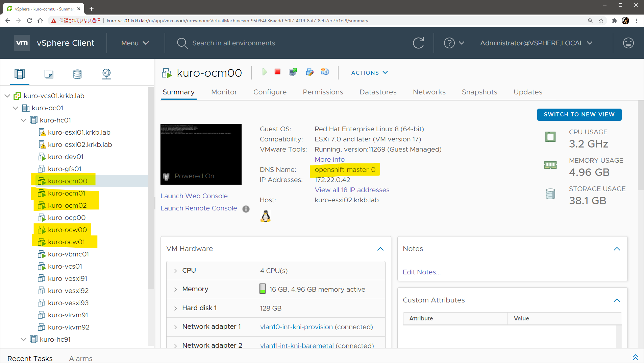The width and height of the screenshot is (644, 363).
Task: Expand the CPU hardware row
Action: (175, 271)
